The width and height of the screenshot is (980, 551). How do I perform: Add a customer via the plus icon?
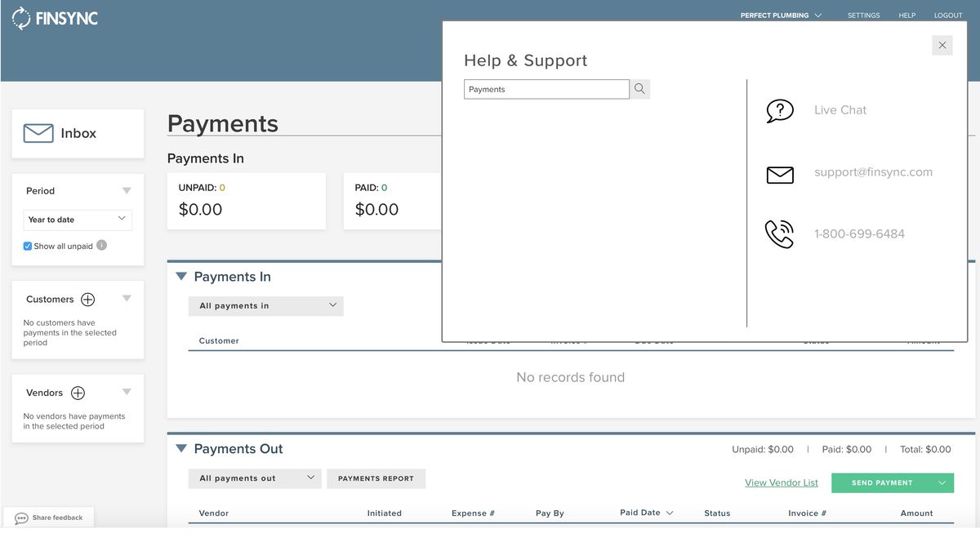pos(88,299)
